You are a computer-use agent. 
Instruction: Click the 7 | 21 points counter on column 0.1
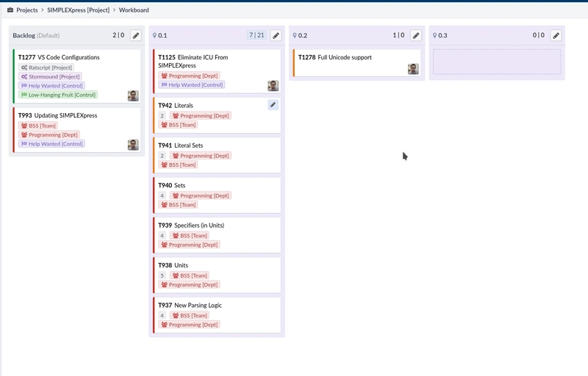point(257,35)
